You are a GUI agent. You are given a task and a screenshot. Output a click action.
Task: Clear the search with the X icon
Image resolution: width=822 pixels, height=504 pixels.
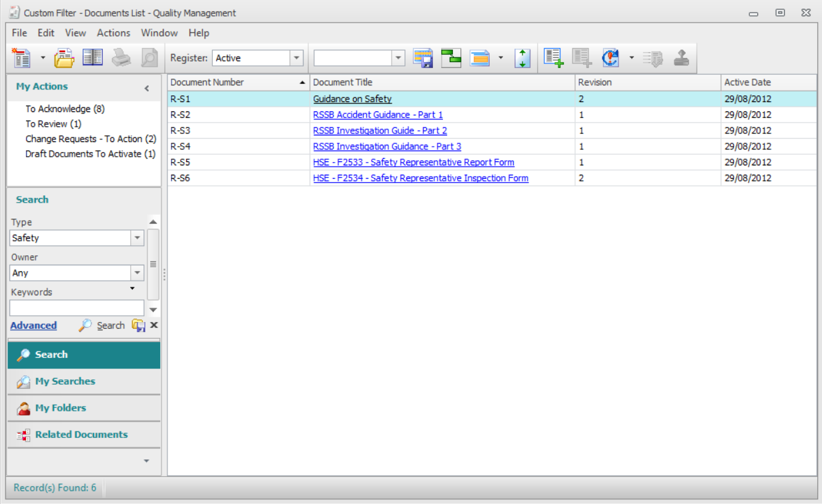[153, 325]
